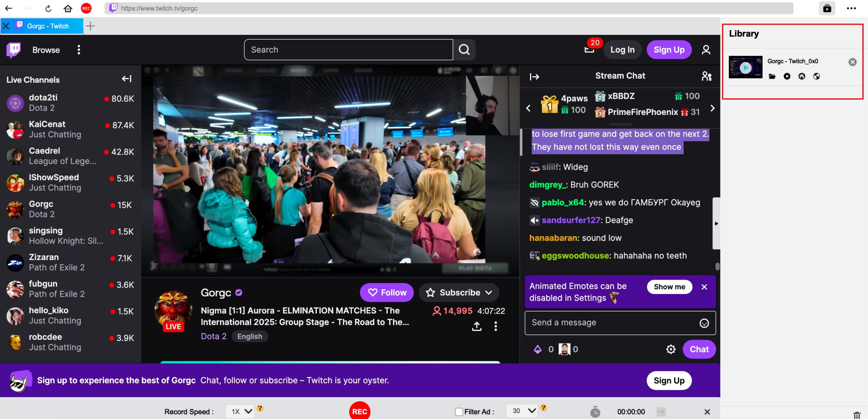Open the three-dot more options menu at top right

(x=851, y=8)
